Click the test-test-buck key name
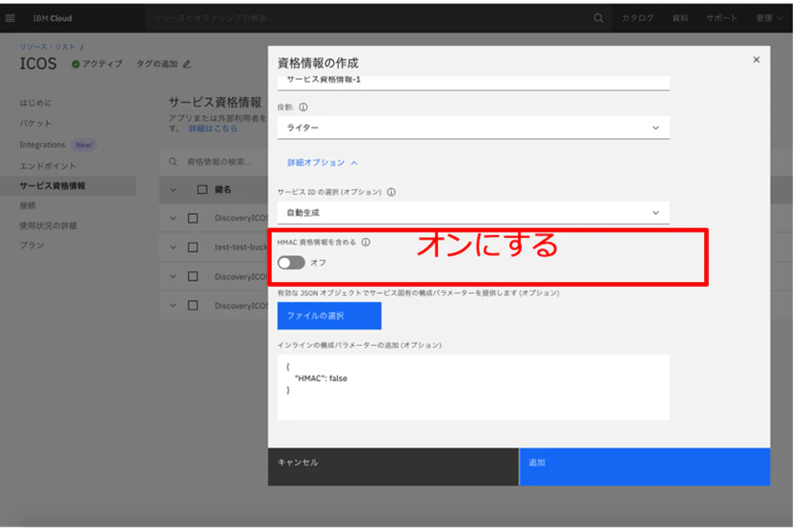This screenshot has width=796, height=532. point(241,247)
